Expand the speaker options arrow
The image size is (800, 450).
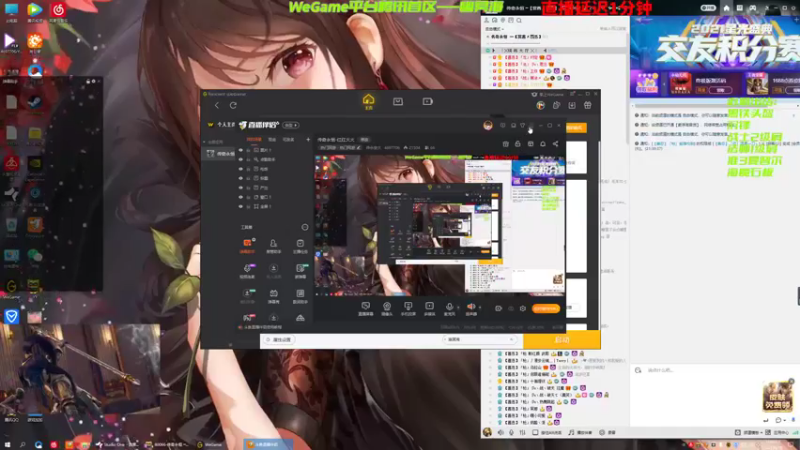pyautogui.click(x=480, y=307)
